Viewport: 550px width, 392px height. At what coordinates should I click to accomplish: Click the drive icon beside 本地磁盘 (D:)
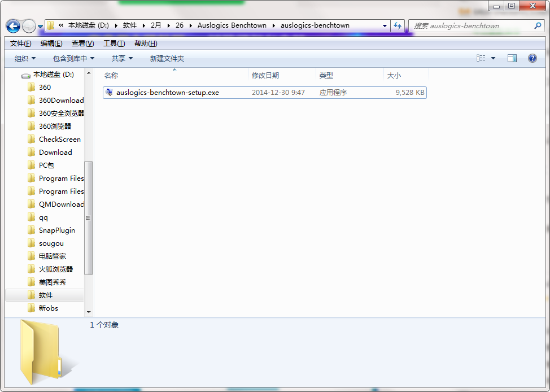[x=26, y=75]
